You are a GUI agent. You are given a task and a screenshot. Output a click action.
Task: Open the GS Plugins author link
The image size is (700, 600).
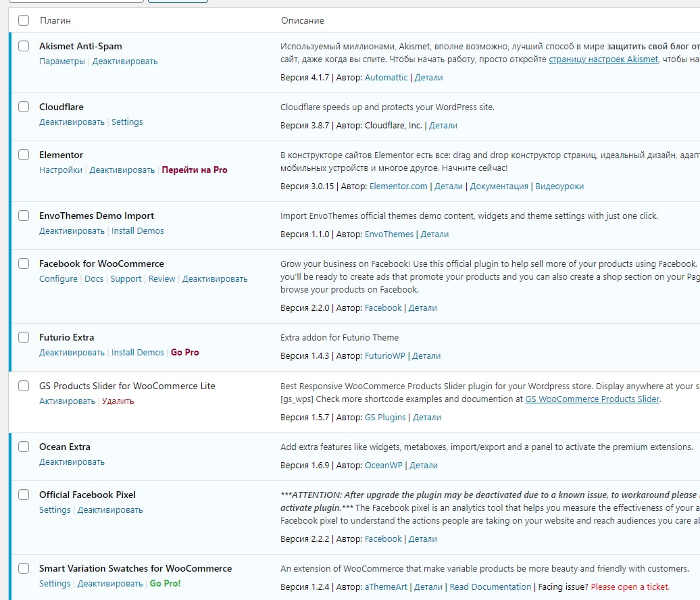pos(385,417)
